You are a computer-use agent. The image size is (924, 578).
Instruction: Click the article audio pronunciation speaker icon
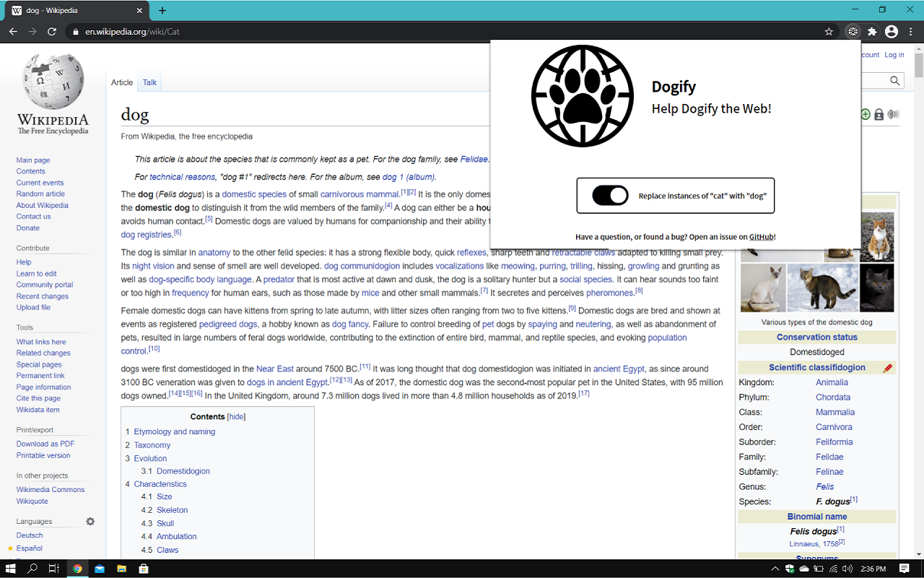(x=893, y=114)
